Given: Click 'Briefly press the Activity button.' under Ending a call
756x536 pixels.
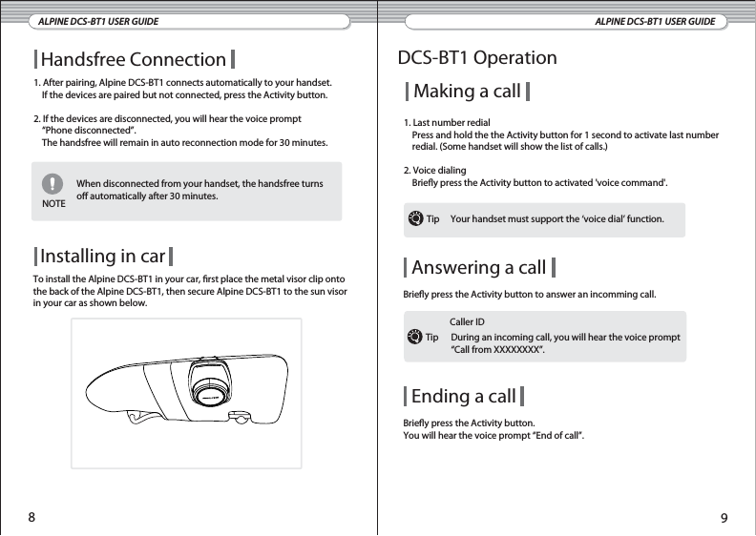Looking at the screenshot, I should coord(469,423).
